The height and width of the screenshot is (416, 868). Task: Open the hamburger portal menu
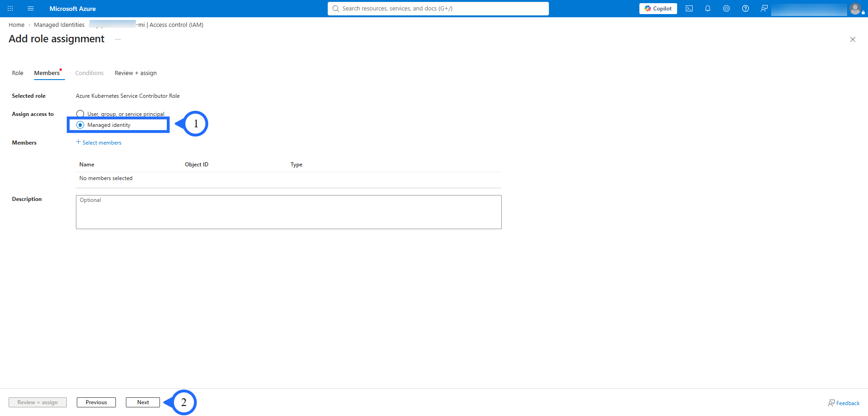[30, 9]
